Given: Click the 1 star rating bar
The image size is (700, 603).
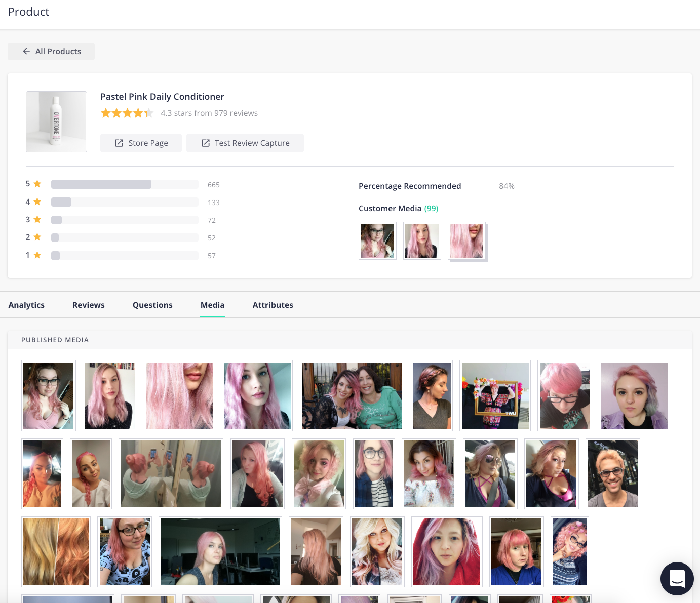Looking at the screenshot, I should coord(125,255).
